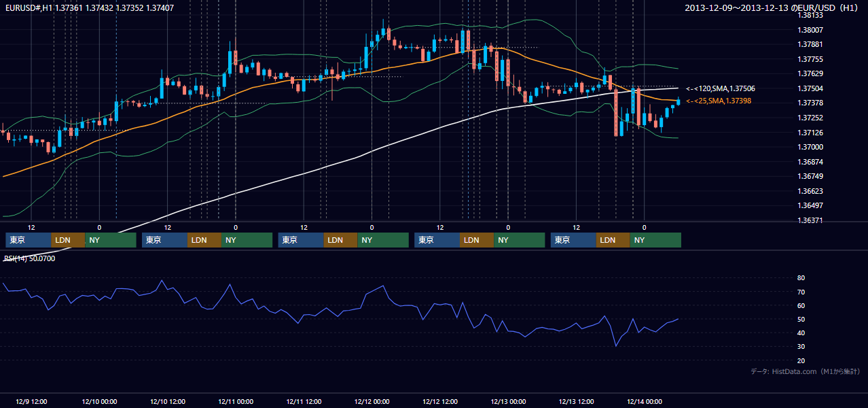Select the 東京 session block above 12/9 12:00
This screenshot has height=408, width=868.
(x=29, y=240)
